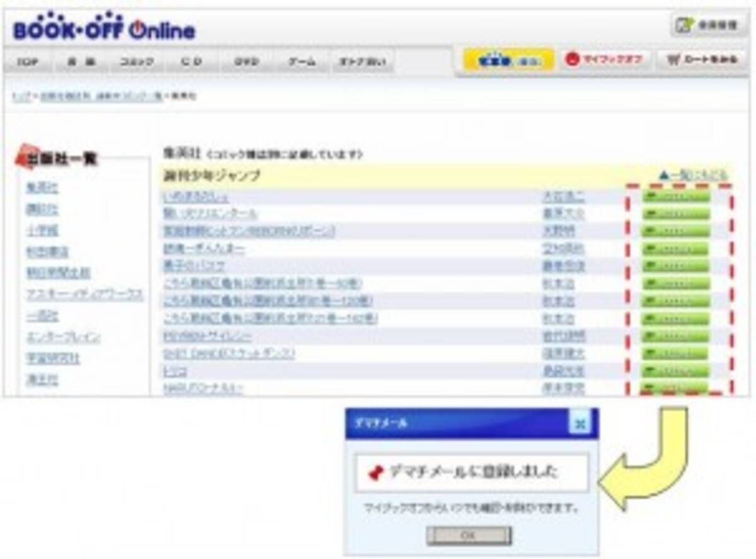Click green mail button on 黒子のバスケ row
756x559 pixels.
coord(675,266)
